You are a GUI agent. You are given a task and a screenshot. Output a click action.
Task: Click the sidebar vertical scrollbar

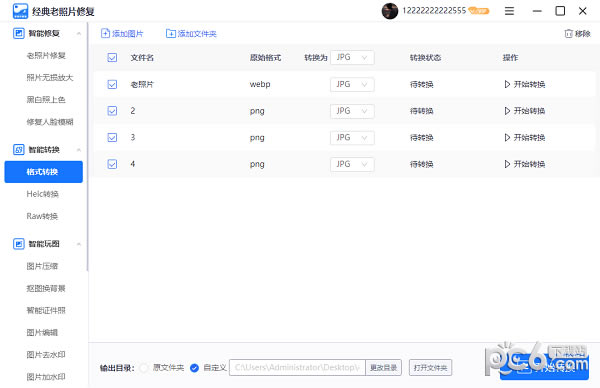click(87, 147)
